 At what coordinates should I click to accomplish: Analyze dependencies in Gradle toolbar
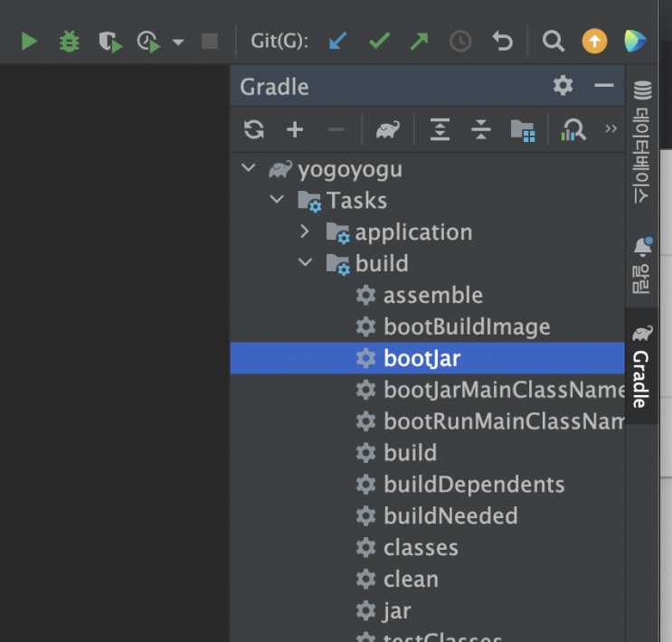pos(573,129)
